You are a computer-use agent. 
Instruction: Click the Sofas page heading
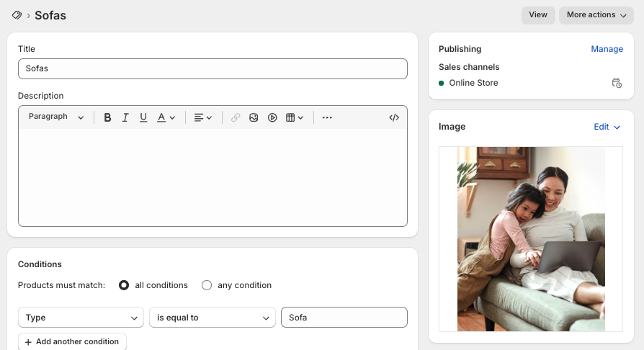[x=50, y=16]
